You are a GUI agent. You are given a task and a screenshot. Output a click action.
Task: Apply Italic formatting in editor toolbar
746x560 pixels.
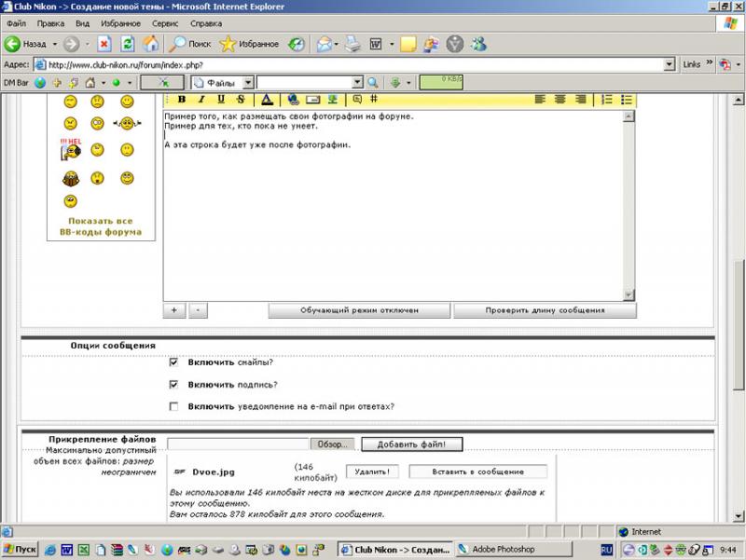point(201,100)
